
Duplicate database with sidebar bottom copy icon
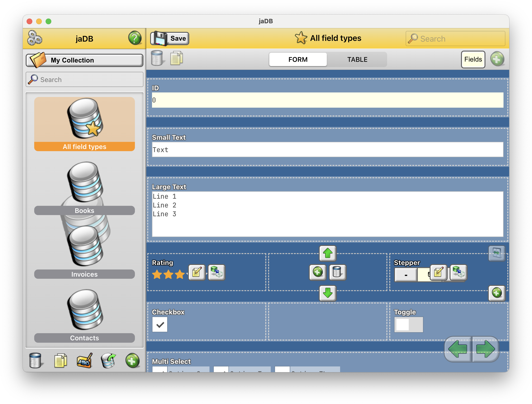(x=60, y=360)
